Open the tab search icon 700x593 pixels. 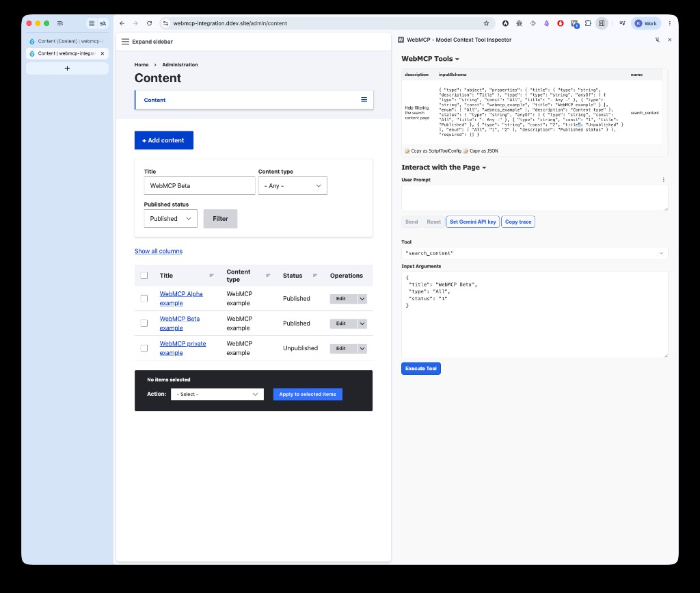click(103, 23)
